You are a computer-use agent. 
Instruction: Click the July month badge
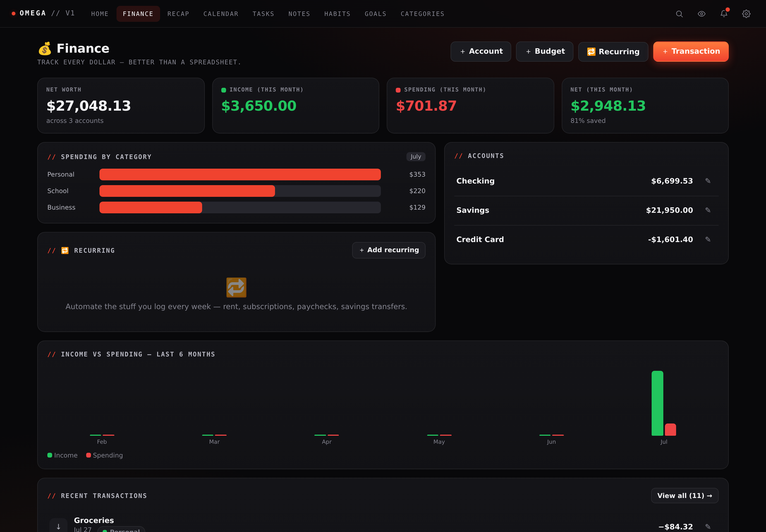pos(416,157)
